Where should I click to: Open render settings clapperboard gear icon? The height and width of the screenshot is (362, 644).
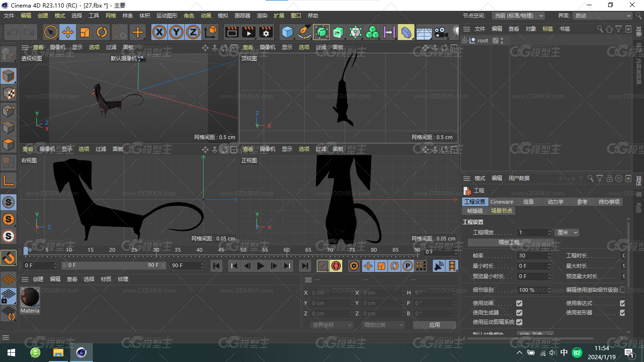coord(266,32)
